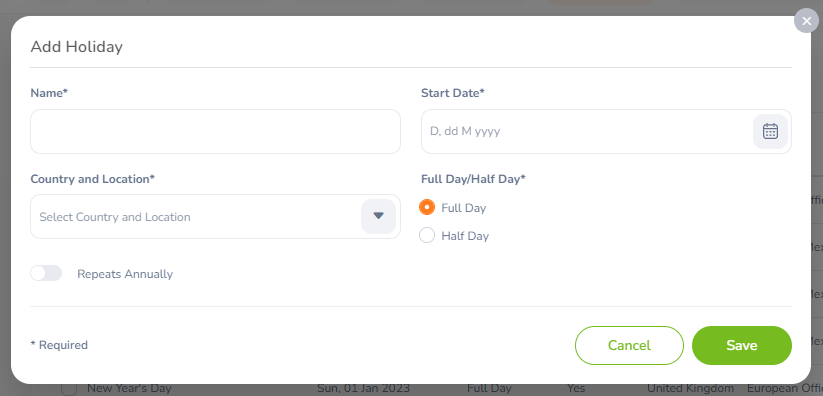
Task: Enable the Repeats Annually switch
Action: click(46, 273)
